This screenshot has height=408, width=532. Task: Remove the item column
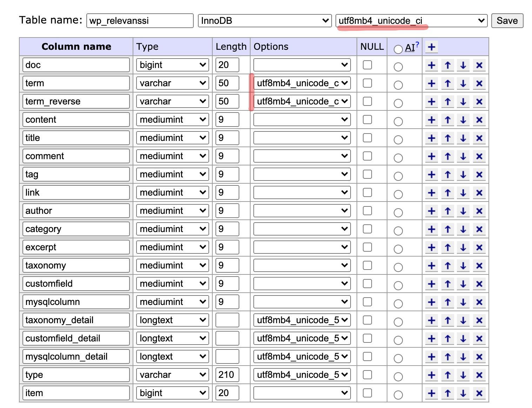coord(479,393)
